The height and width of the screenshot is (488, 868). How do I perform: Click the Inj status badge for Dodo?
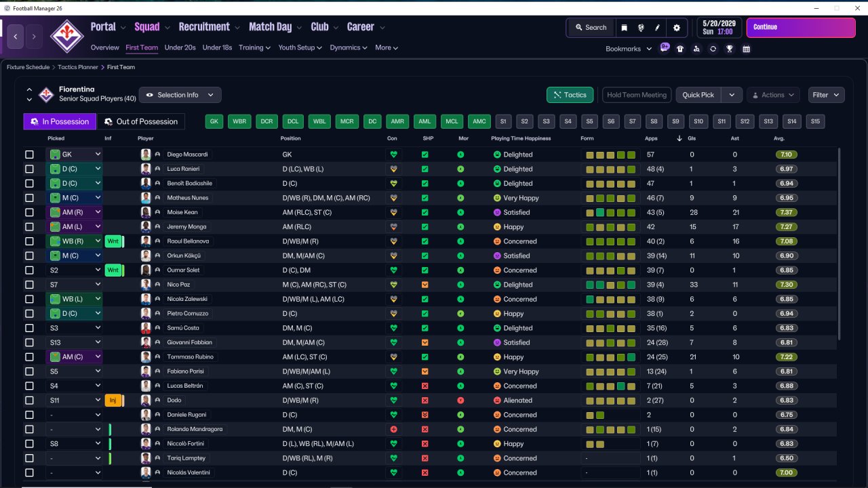[x=113, y=401]
